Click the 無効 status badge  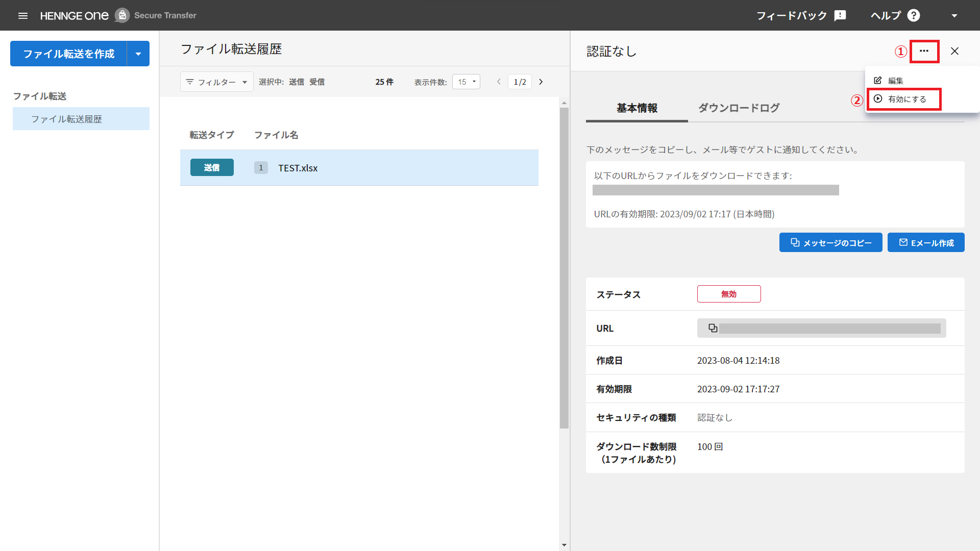(x=729, y=294)
